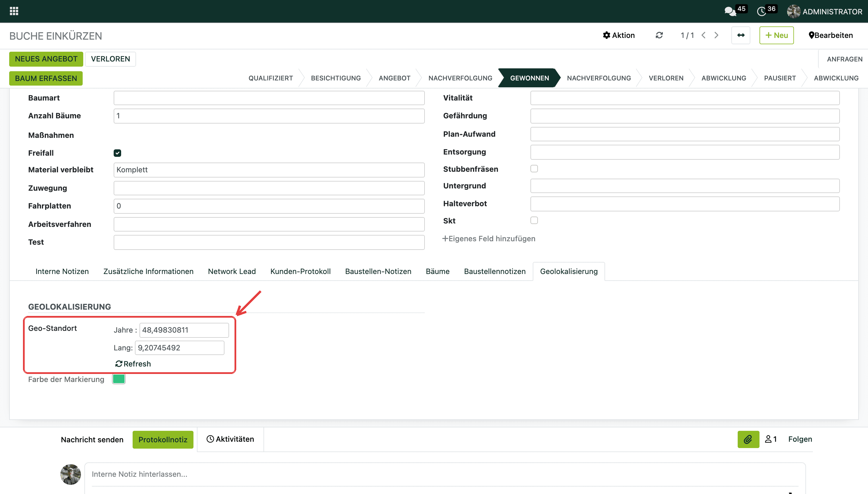Click the Neues Angebot button
This screenshot has width=868, height=494.
[46, 59]
